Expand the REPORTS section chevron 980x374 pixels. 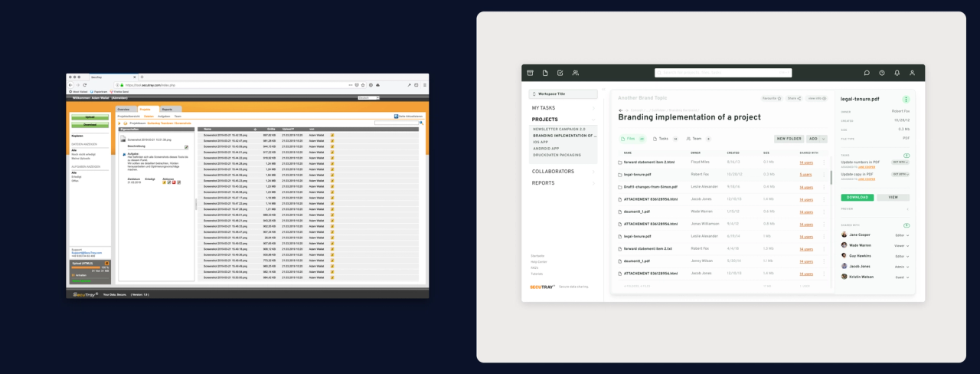593,183
